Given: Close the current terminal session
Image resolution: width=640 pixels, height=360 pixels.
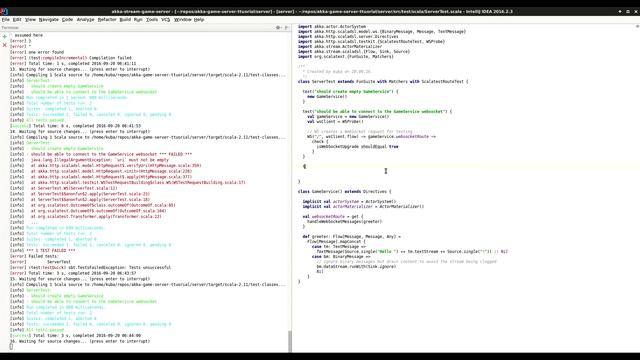Looking at the screenshot, I should pyautogui.click(x=4, y=45).
